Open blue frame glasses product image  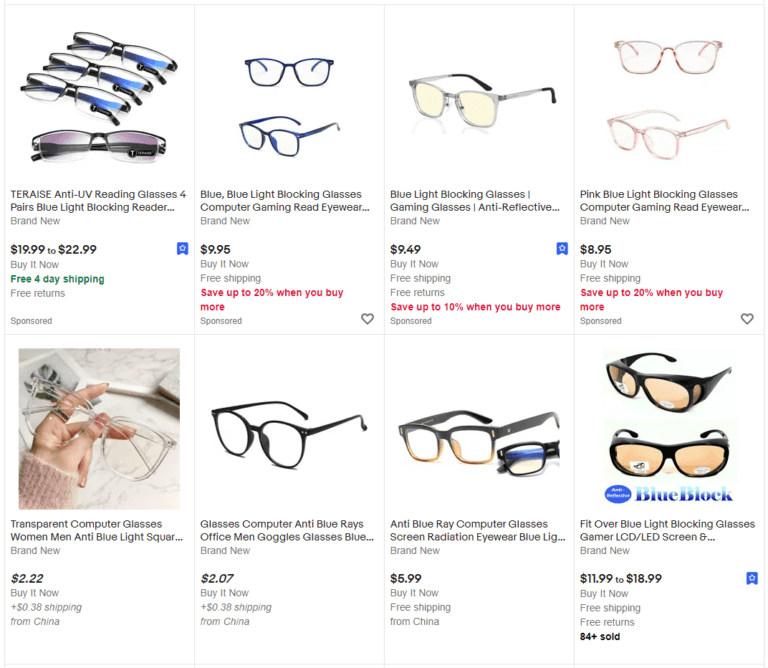pos(289,106)
